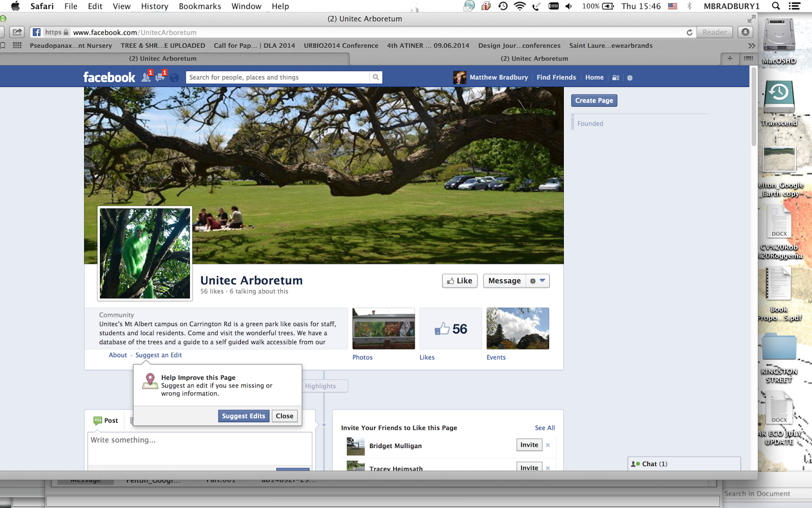Viewport: 812px width, 508px height.
Task: Close the Help Improve this Page popup
Action: pos(285,416)
